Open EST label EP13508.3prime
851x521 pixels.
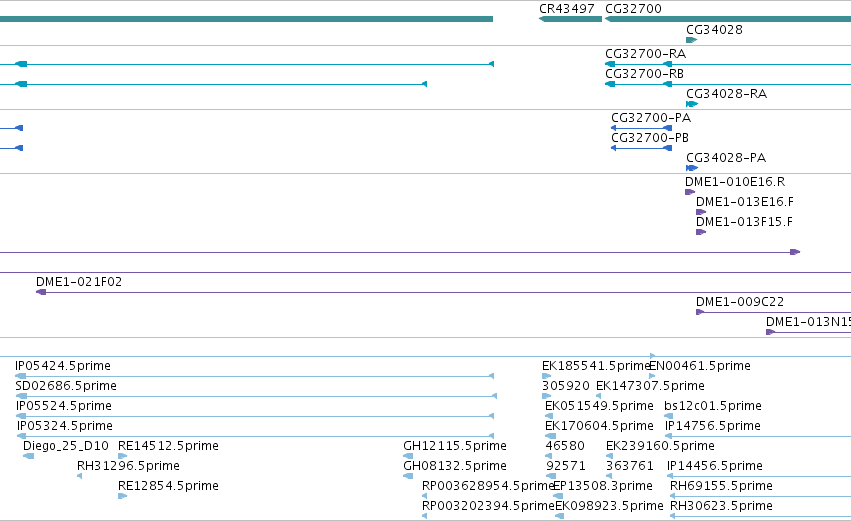602,486
